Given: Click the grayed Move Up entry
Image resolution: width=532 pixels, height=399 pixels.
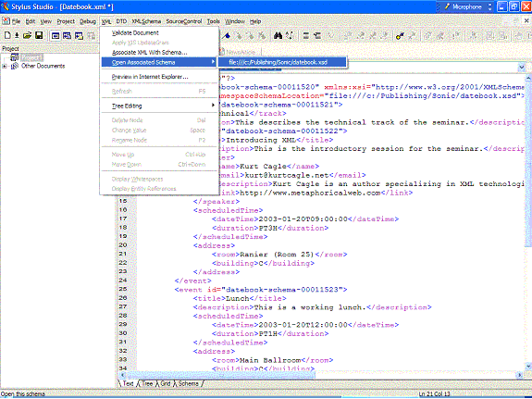Looking at the screenshot, I should pos(159,155).
